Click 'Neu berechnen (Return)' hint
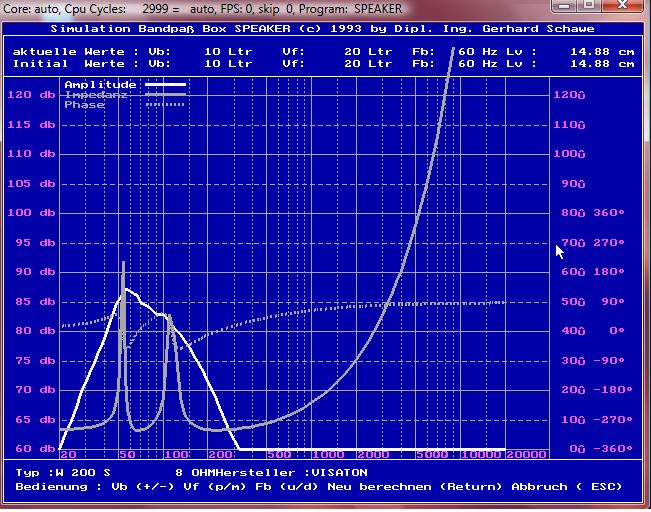 tap(414, 486)
